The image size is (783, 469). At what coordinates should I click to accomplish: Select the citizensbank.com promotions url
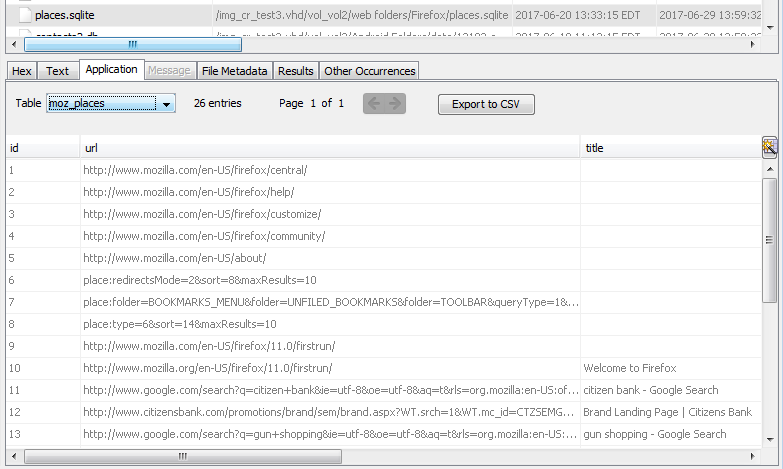pyautogui.click(x=330, y=412)
